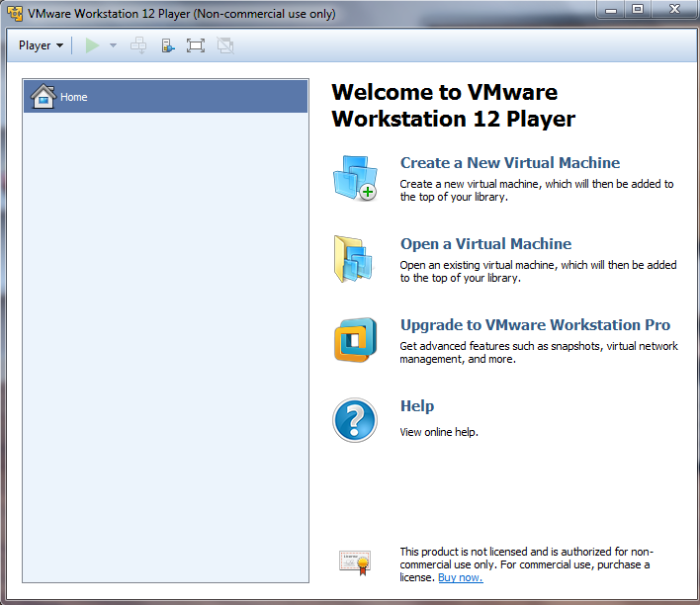Open the virtual machine settings toolbar icon
Image resolution: width=700 pixels, height=605 pixels.
[x=168, y=45]
